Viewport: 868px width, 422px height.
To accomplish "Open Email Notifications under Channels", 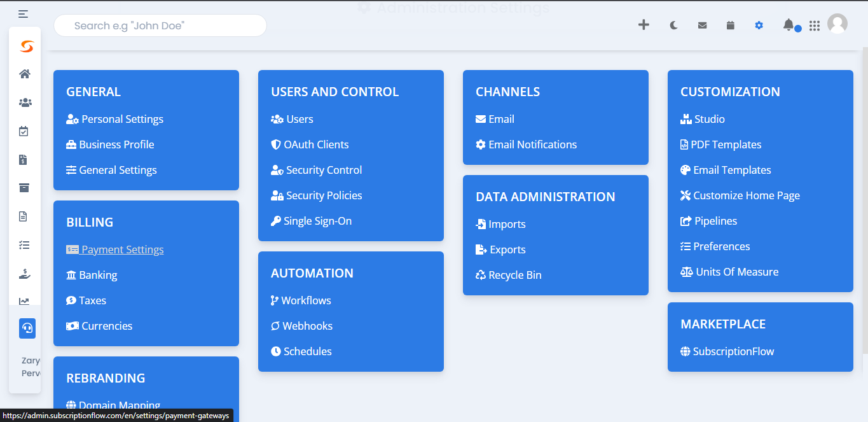I will (533, 144).
